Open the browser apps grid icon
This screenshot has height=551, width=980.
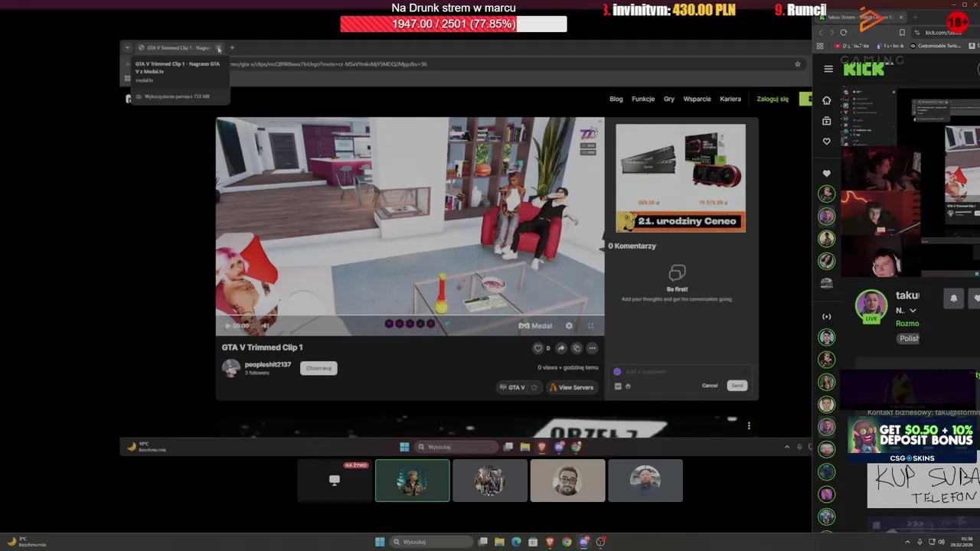pyautogui.click(x=820, y=46)
